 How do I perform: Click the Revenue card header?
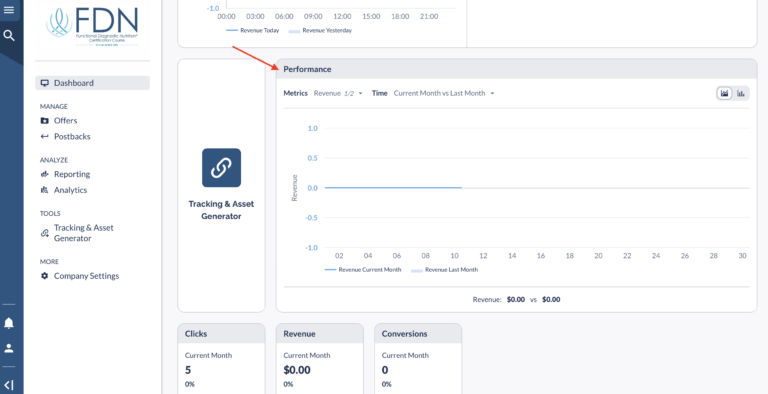[320, 334]
